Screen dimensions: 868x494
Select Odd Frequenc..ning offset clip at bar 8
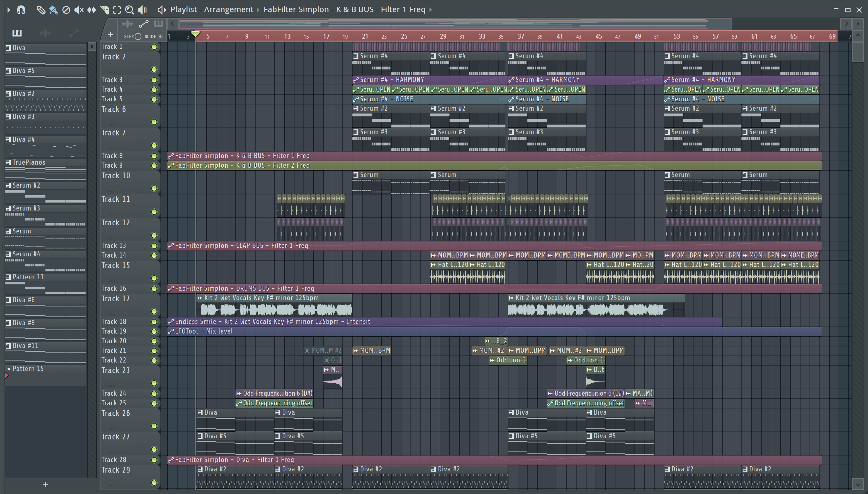pos(274,404)
